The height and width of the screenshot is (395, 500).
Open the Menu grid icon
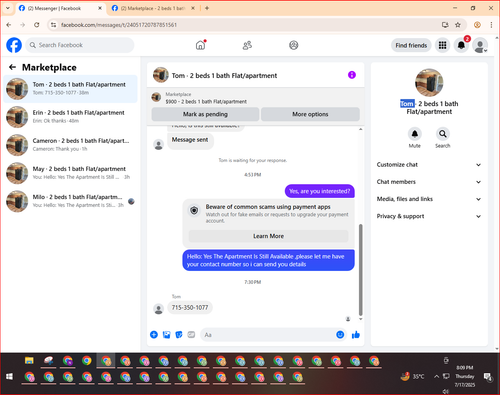[x=442, y=45]
